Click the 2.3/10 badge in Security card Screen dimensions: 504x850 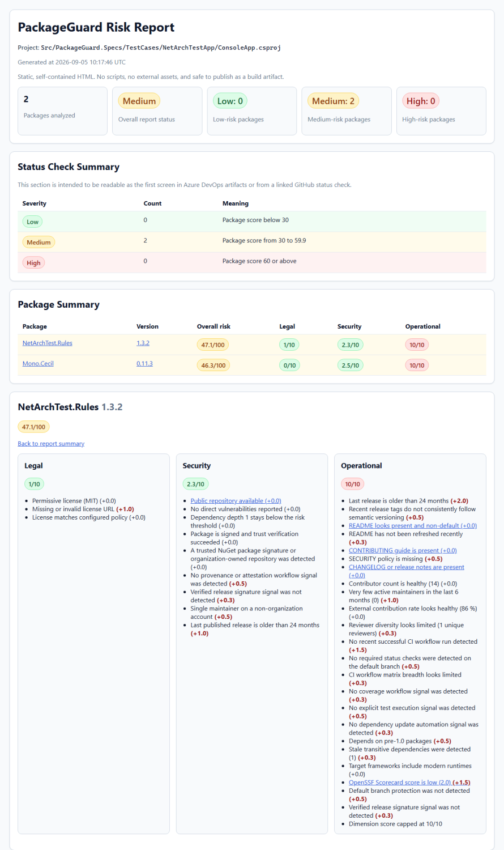coord(195,484)
